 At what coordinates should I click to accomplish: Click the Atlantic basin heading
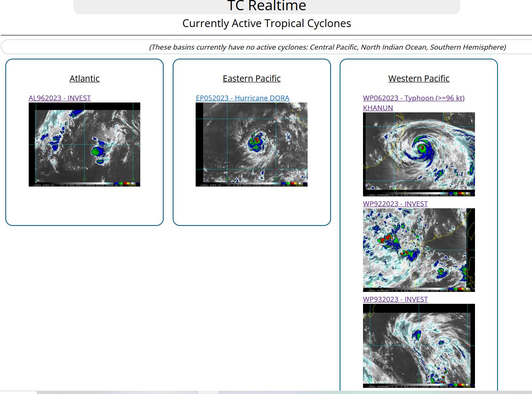tap(84, 78)
